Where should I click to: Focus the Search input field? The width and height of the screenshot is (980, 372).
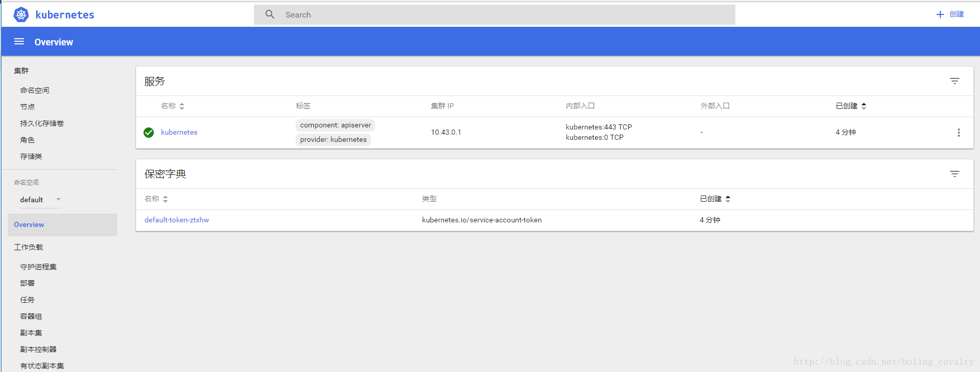[x=494, y=14]
